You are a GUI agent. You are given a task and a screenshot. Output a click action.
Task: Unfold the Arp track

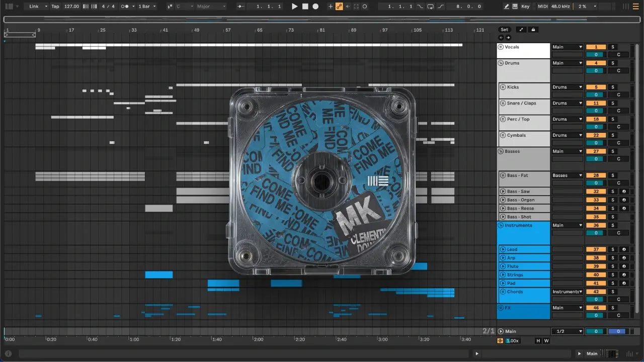click(503, 258)
